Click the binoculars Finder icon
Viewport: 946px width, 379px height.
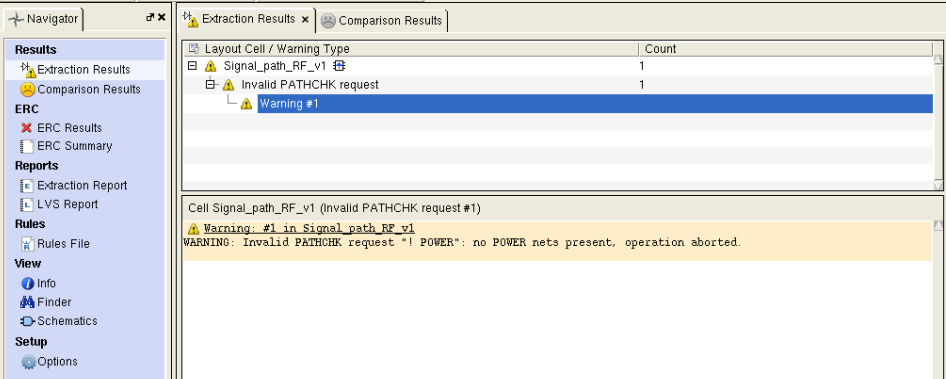27,302
